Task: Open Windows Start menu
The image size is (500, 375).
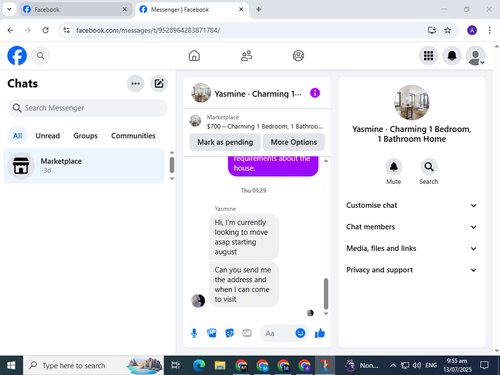Action: point(11,366)
